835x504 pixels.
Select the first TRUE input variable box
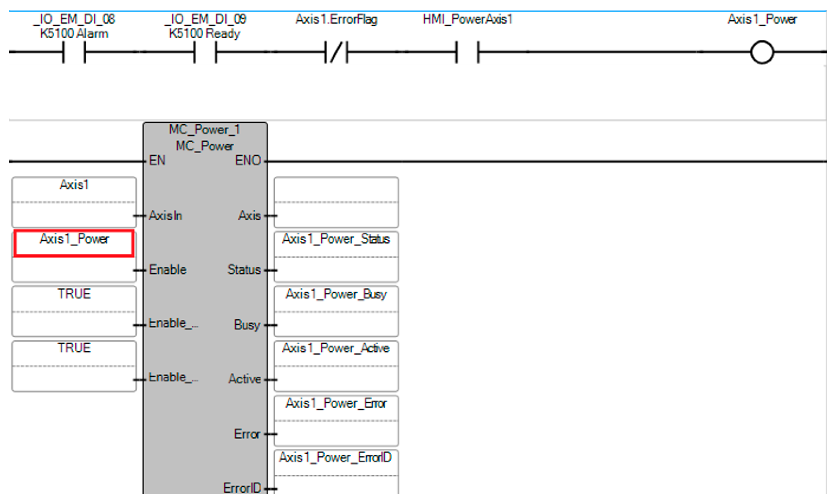74,311
